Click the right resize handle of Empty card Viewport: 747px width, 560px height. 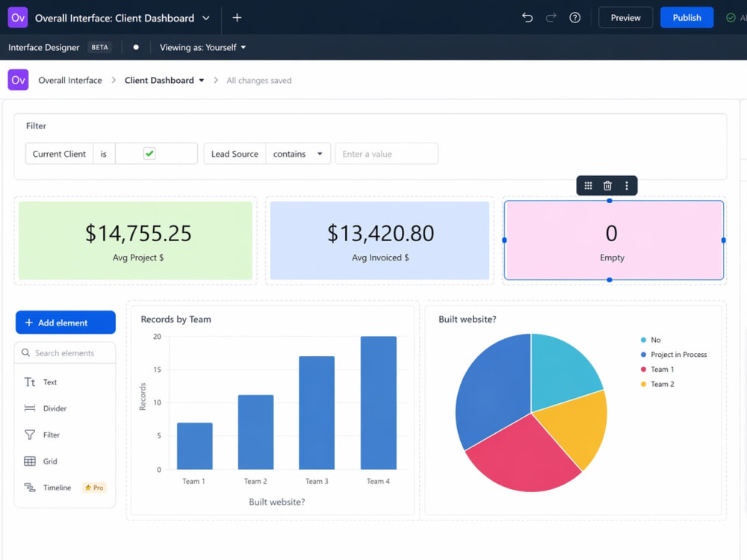click(723, 240)
